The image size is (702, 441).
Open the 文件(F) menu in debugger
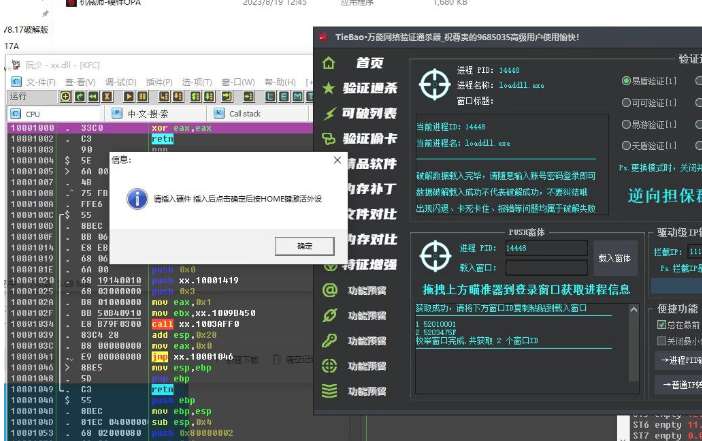point(40,81)
